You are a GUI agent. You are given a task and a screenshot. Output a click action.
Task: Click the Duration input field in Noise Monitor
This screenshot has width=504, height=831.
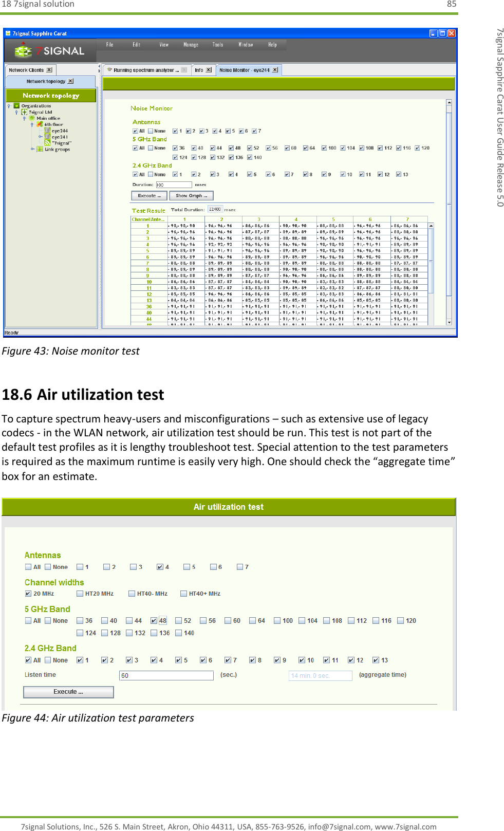coord(174,185)
